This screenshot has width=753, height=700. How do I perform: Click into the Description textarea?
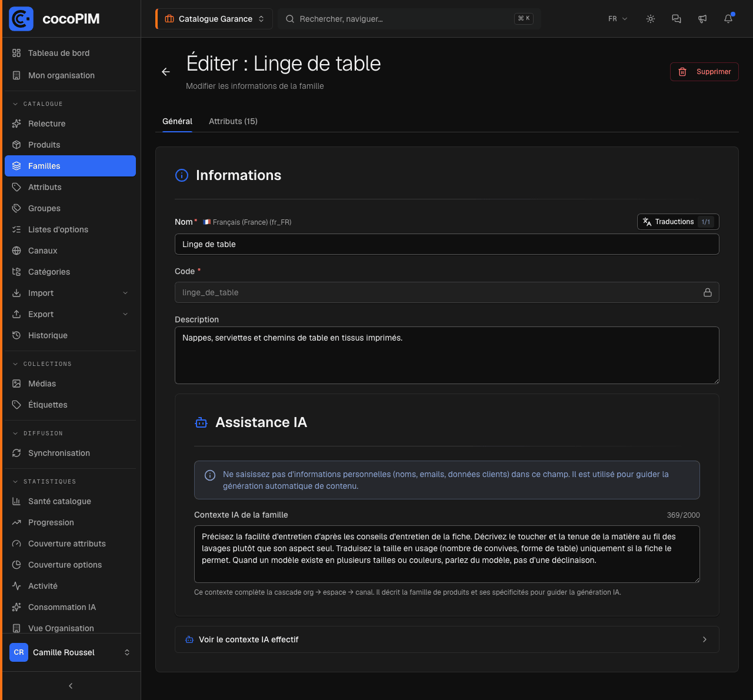pyautogui.click(x=447, y=355)
